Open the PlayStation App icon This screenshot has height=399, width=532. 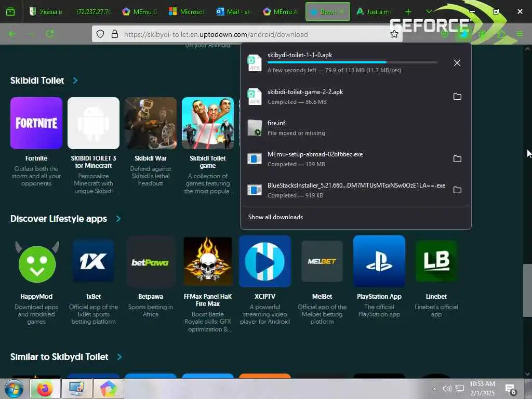point(379,261)
